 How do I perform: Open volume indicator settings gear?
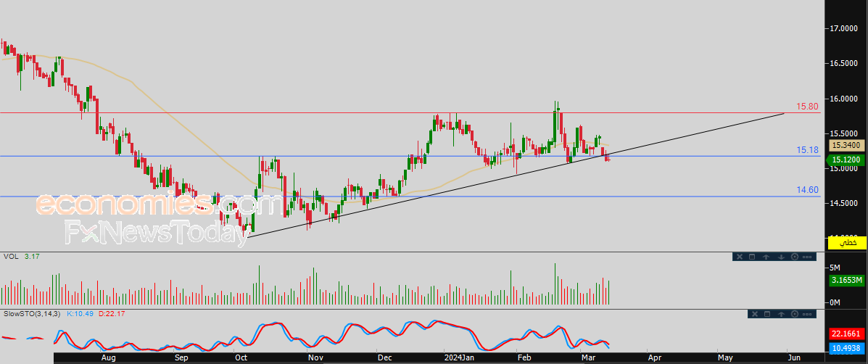[795, 257]
